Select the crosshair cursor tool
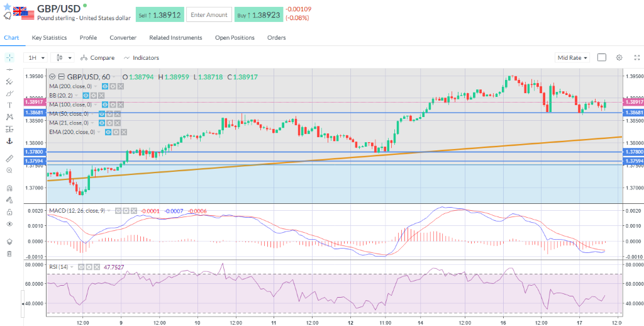644x326 pixels. pos(9,57)
